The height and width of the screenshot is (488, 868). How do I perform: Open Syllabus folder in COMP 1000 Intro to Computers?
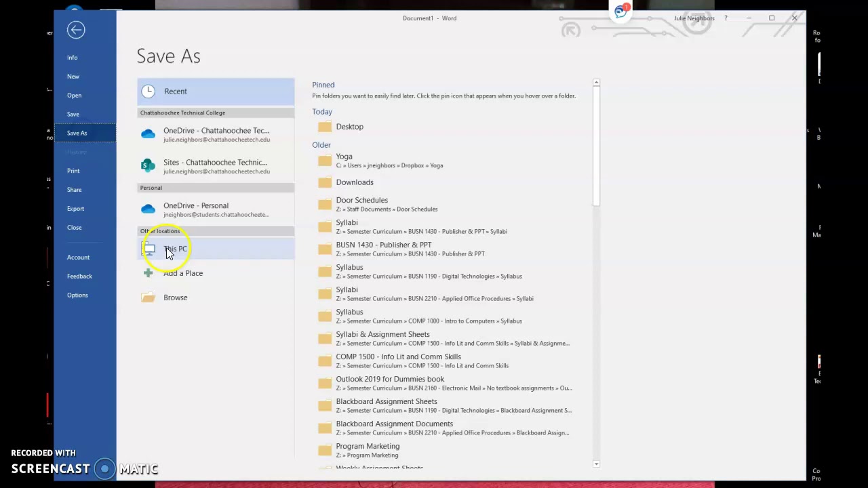click(x=452, y=317)
